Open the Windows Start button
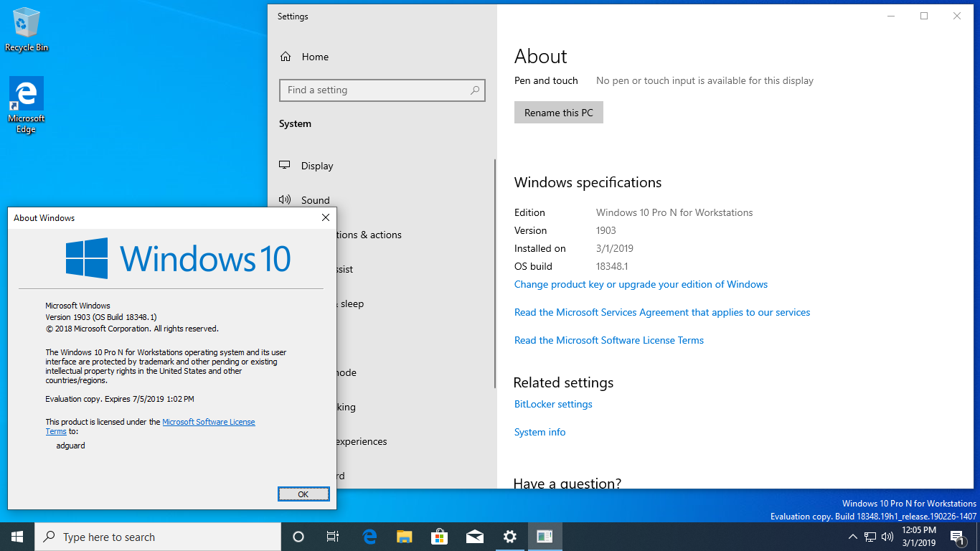This screenshot has height=551, width=980. (17, 537)
